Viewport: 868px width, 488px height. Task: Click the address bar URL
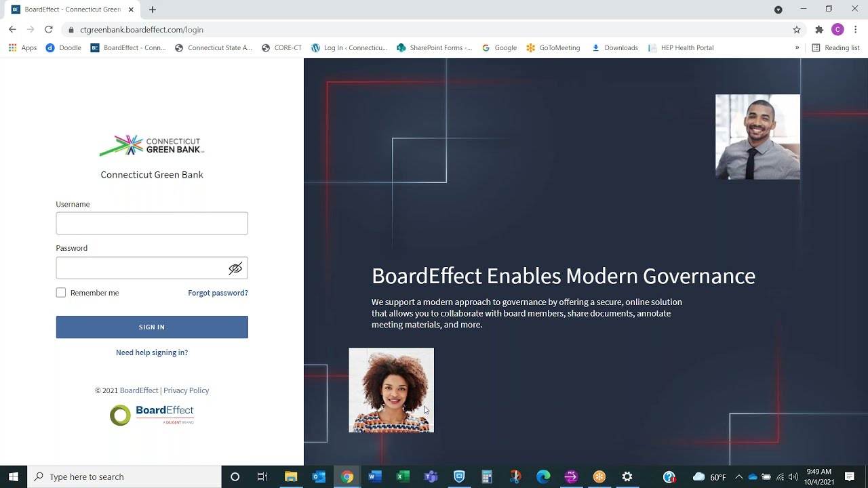tap(141, 30)
